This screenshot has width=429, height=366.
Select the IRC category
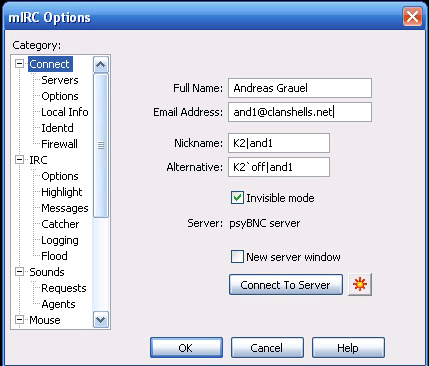pyautogui.click(x=38, y=160)
